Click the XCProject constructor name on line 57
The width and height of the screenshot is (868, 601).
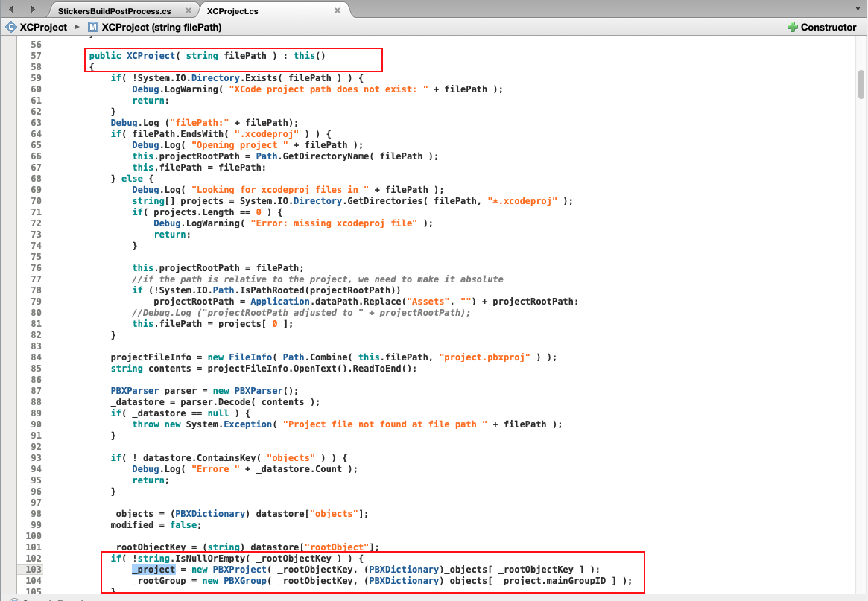coord(151,56)
